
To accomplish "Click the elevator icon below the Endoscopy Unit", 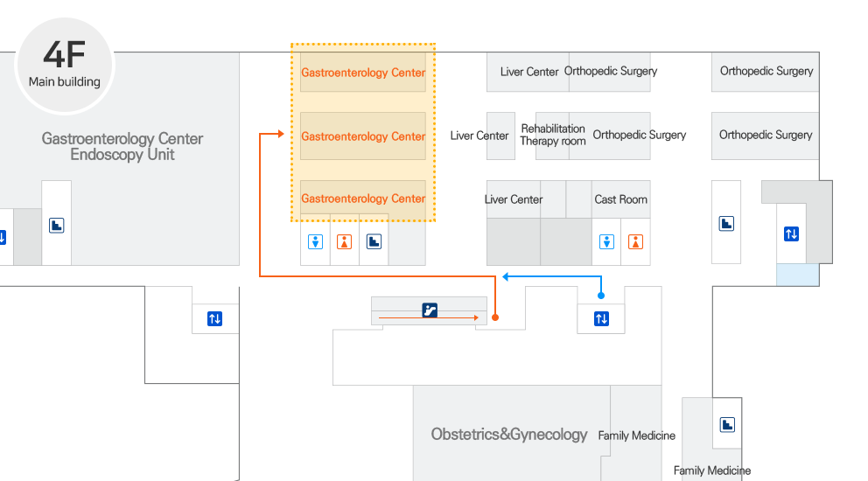I will 214,318.
